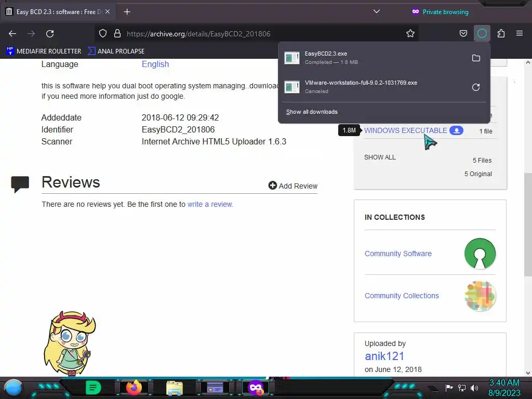Screen dimensions: 532x399
Task: Open Firefox from the taskbar
Action: [134, 388]
